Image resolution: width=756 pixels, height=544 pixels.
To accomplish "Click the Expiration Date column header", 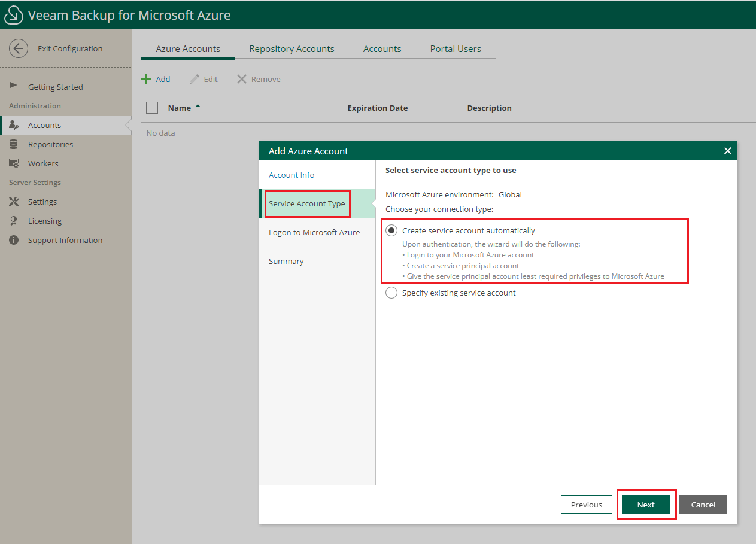I will coord(378,108).
